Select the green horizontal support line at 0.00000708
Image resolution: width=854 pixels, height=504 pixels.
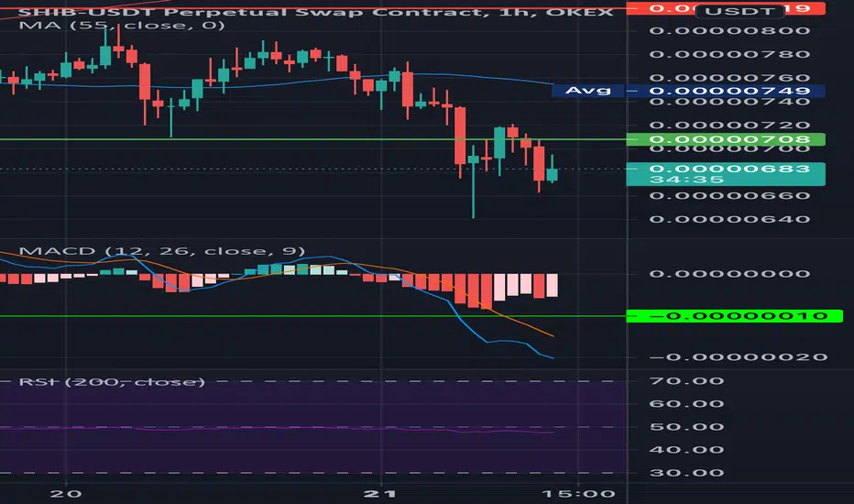313,139
